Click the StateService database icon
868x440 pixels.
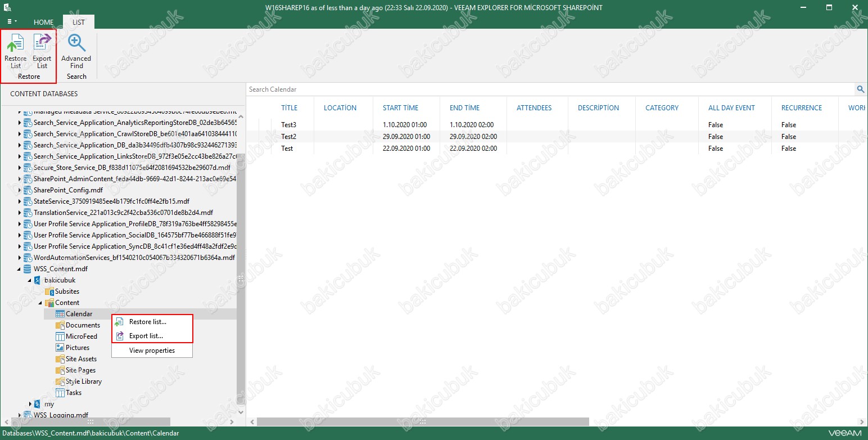(x=28, y=201)
